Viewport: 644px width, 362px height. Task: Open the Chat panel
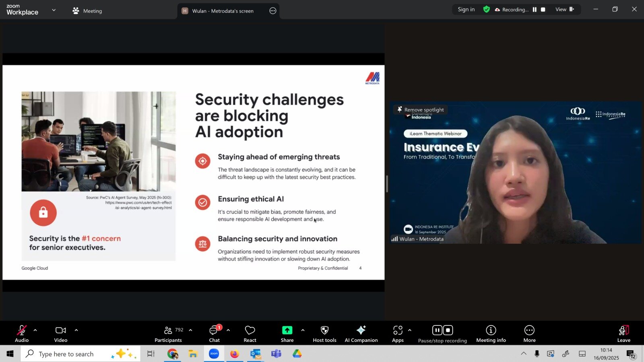(x=214, y=334)
